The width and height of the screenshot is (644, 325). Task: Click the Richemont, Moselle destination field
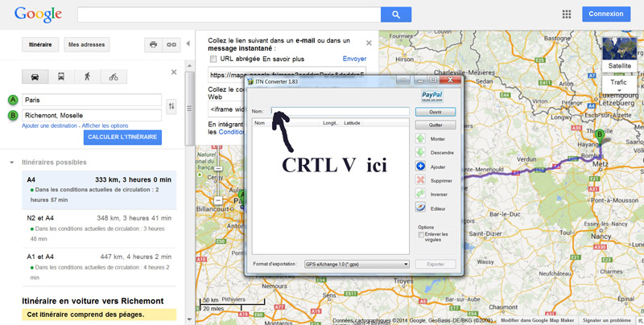(92, 116)
